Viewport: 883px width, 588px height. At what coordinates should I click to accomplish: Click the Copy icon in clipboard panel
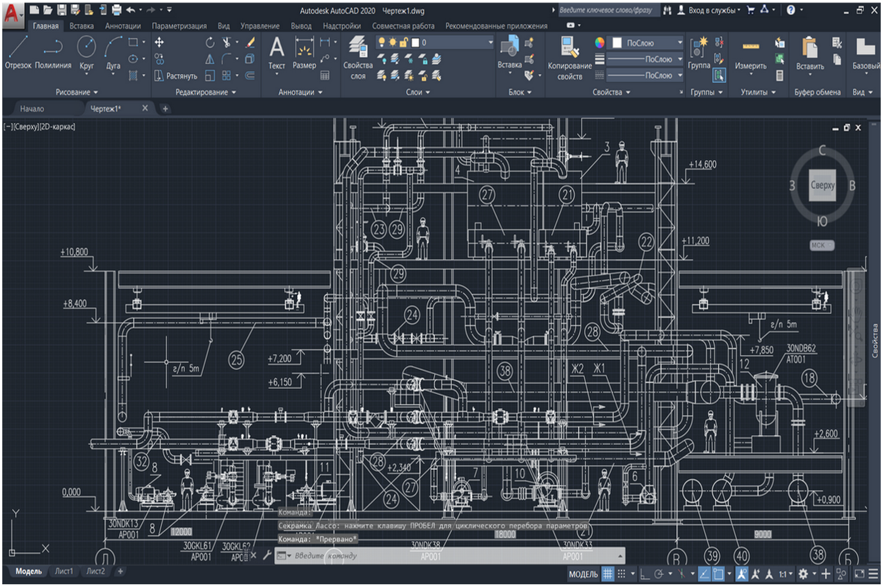click(837, 59)
